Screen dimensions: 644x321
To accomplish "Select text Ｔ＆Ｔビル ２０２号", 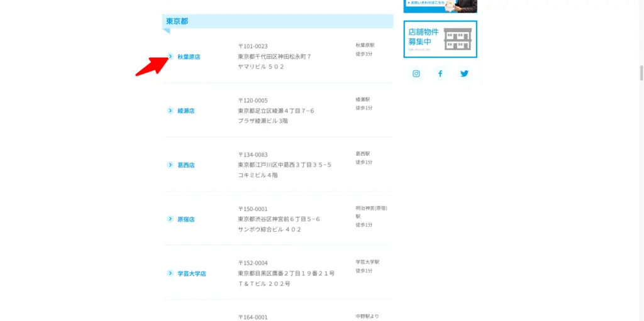I will [x=264, y=284].
